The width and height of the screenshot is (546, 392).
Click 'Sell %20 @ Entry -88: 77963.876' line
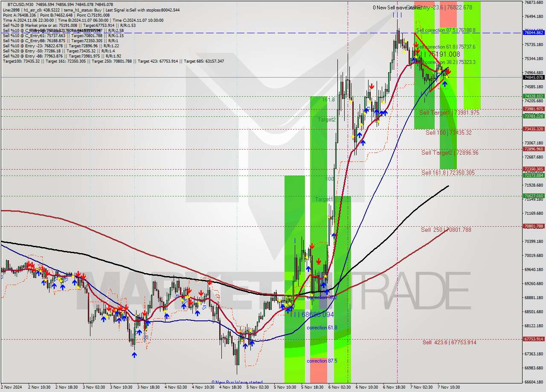point(62,56)
